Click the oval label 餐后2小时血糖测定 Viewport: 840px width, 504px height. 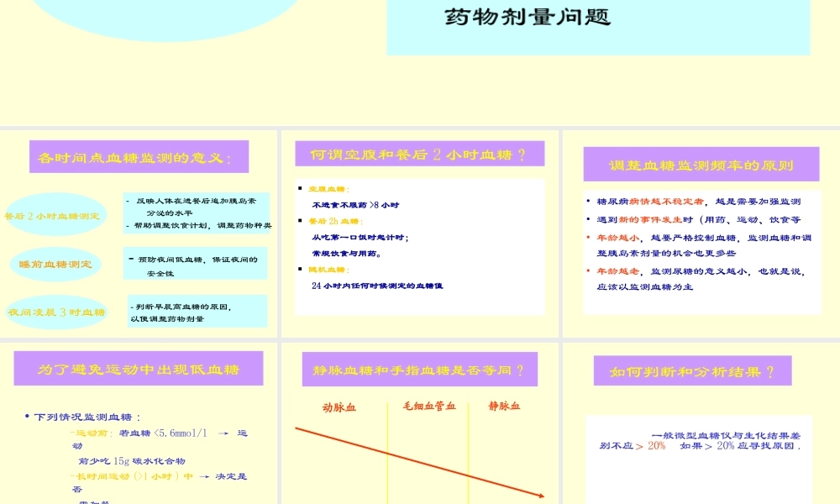(x=55, y=214)
